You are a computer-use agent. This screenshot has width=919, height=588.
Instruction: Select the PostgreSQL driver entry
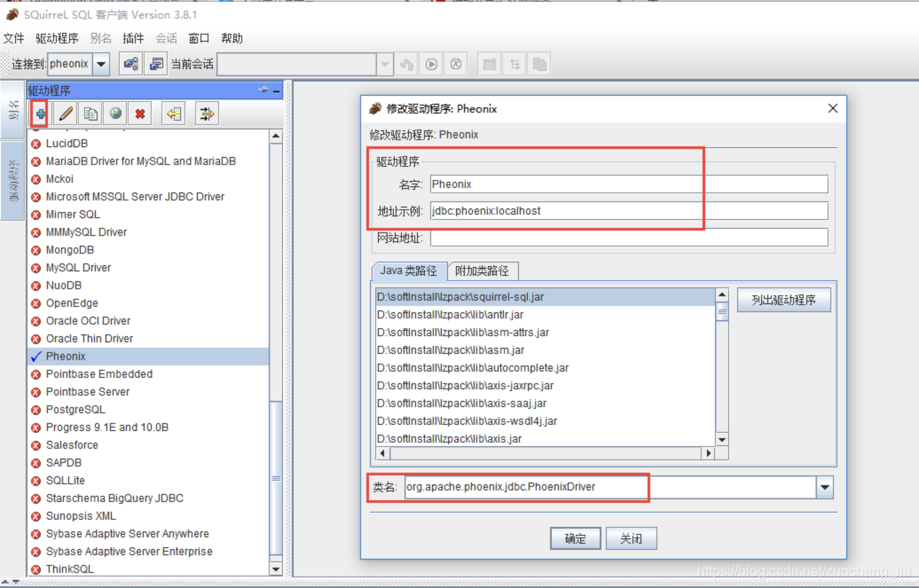click(x=76, y=410)
